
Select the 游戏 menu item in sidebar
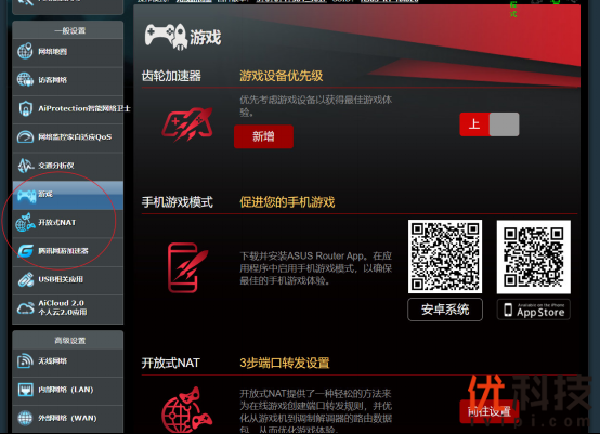(x=62, y=193)
